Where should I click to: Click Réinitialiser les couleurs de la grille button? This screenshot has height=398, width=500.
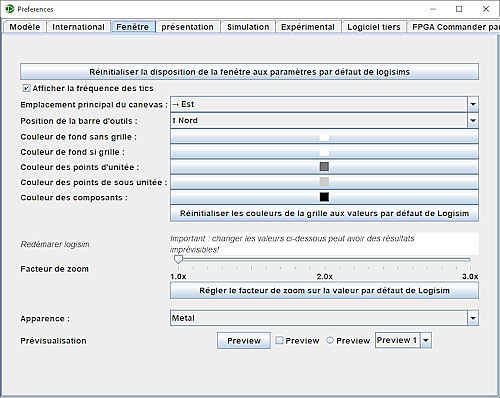coord(324,213)
